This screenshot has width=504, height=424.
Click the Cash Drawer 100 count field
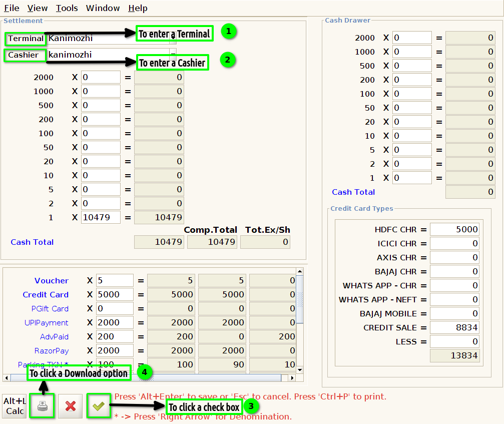412,94
